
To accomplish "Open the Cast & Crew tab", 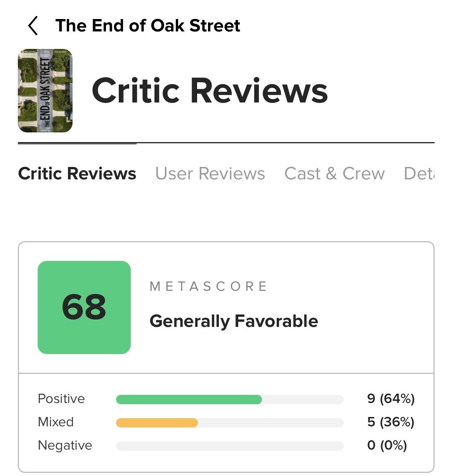I will [x=334, y=173].
